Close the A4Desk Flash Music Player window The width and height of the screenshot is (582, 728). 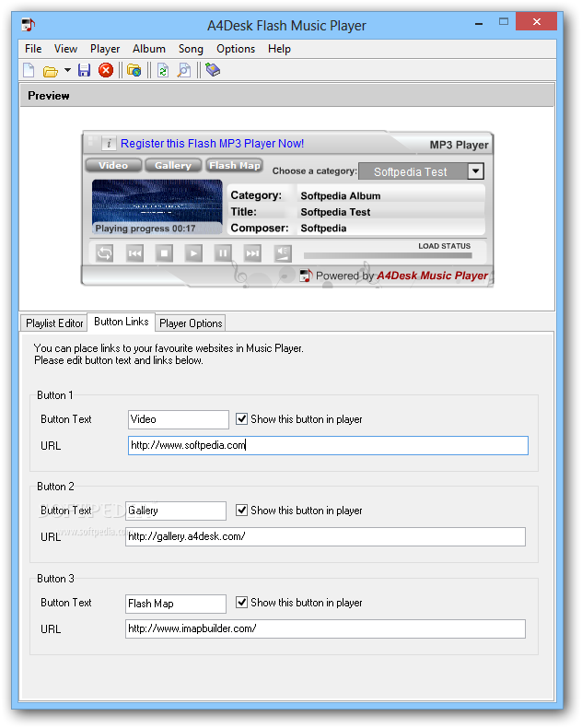(x=537, y=21)
